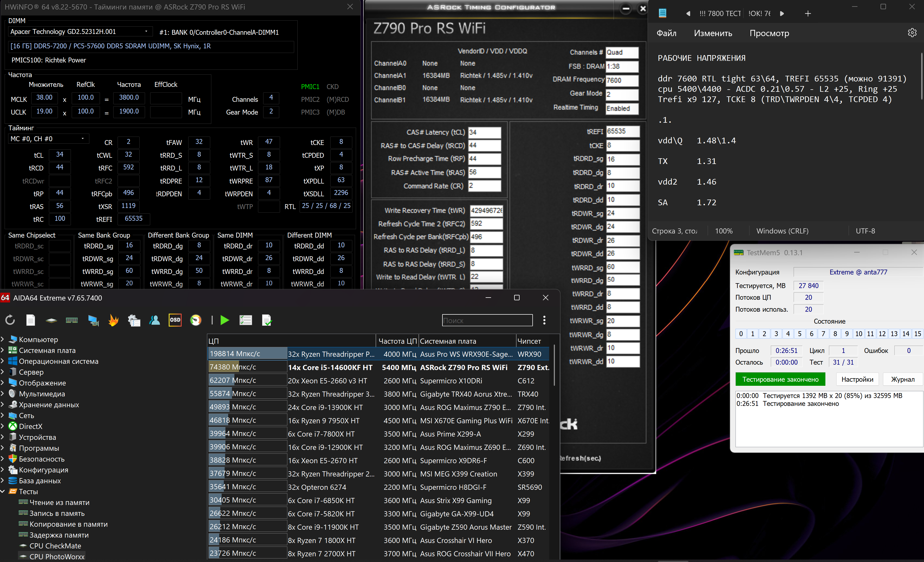Launch the system stability test flame icon
The image size is (924, 562).
(x=113, y=320)
